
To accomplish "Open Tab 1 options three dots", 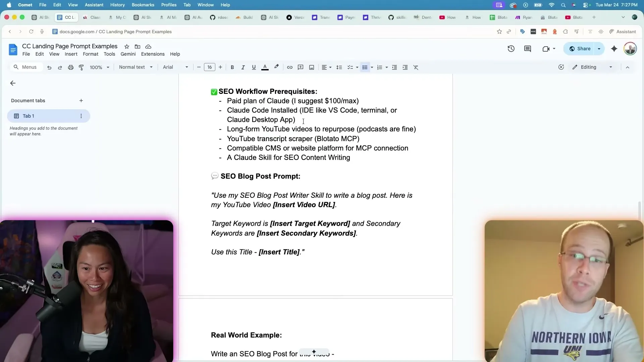I will click(x=81, y=116).
